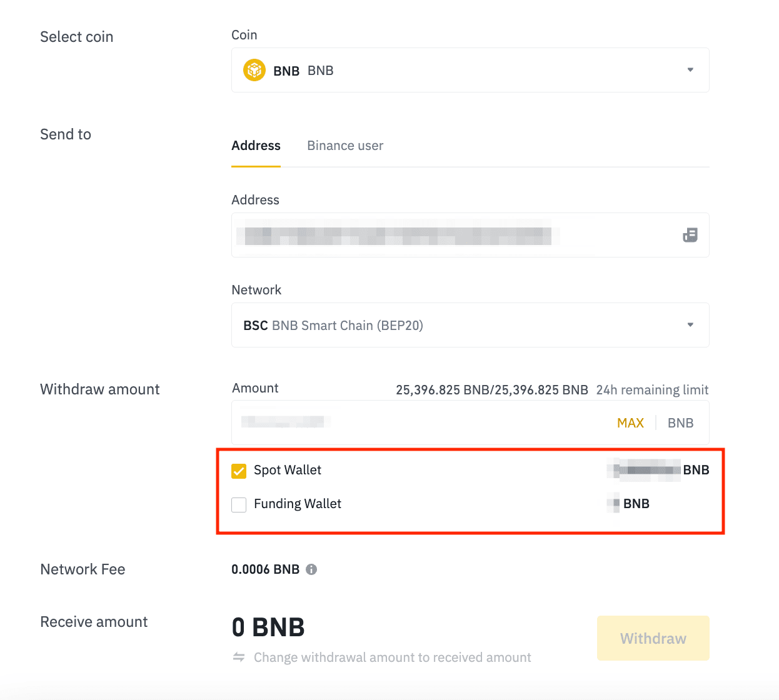This screenshot has width=779, height=700.
Task: Enable the Funding Wallet checkbox
Action: pos(239,504)
